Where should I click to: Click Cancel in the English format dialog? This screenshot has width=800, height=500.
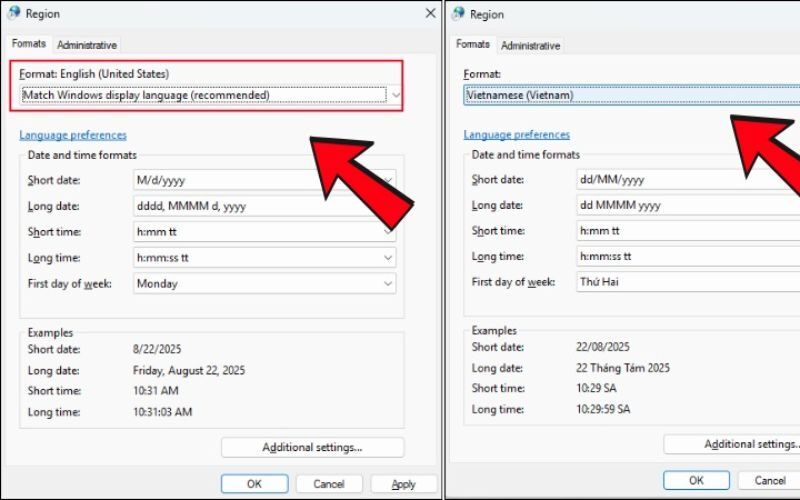click(x=329, y=484)
